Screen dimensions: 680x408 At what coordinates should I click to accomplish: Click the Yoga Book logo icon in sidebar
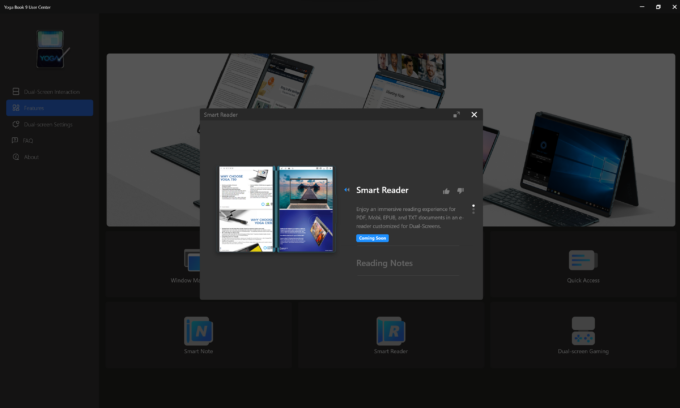(x=51, y=50)
